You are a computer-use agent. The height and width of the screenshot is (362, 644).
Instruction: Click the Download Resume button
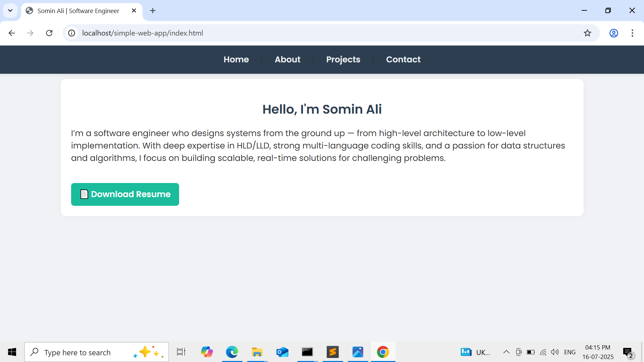point(125,194)
